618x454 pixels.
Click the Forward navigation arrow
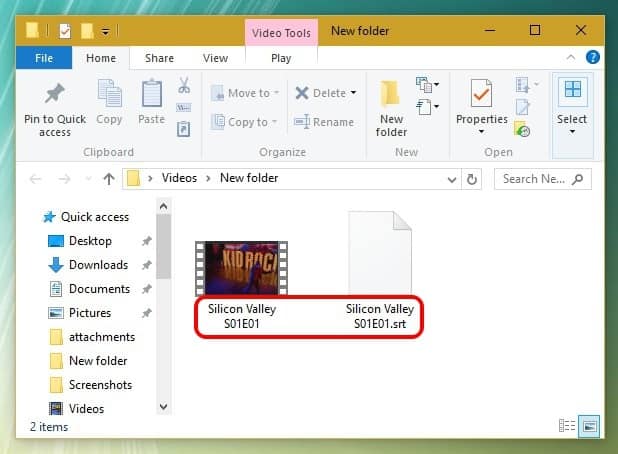(x=64, y=179)
